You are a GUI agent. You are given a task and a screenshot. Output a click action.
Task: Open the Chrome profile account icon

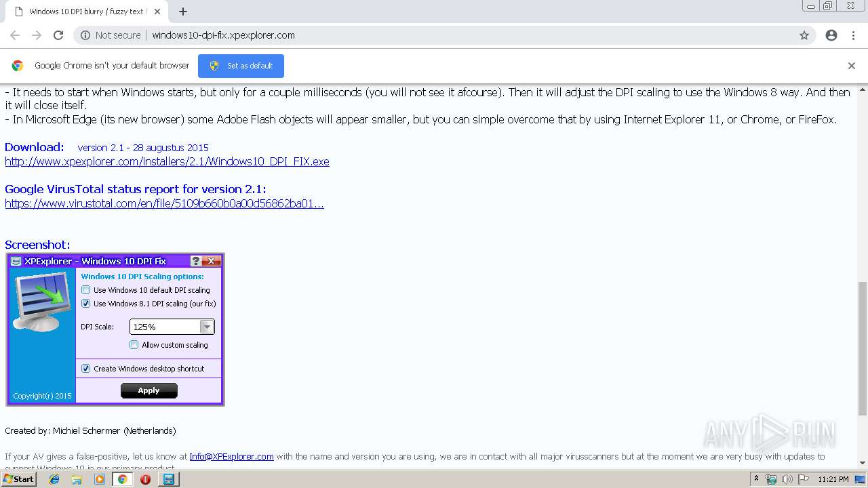click(x=831, y=35)
